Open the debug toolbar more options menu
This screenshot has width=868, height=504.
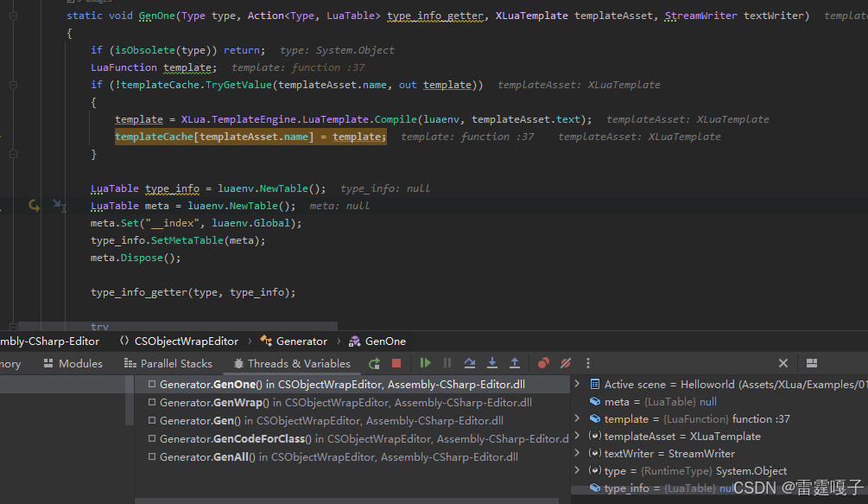[588, 363]
